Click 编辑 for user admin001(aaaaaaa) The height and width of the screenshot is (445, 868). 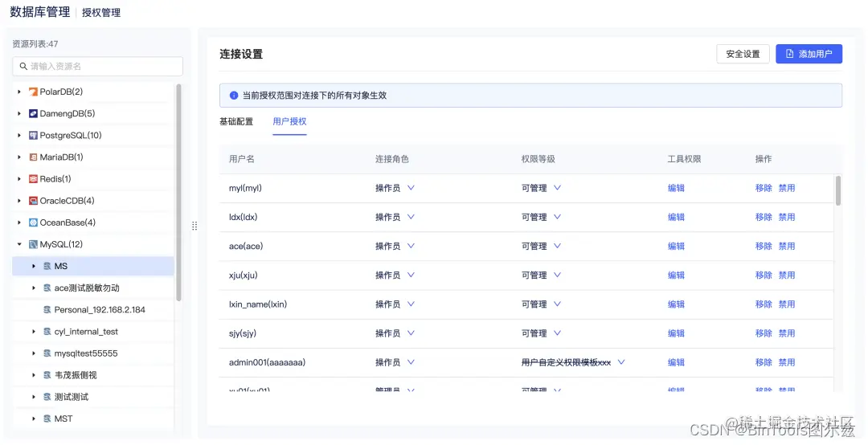point(676,362)
